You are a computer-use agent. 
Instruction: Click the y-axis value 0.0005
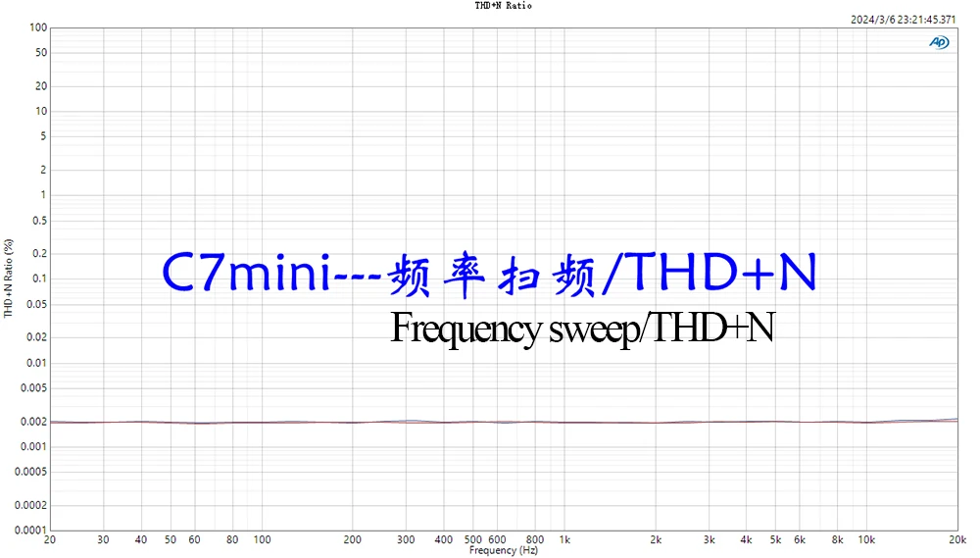[x=30, y=472]
